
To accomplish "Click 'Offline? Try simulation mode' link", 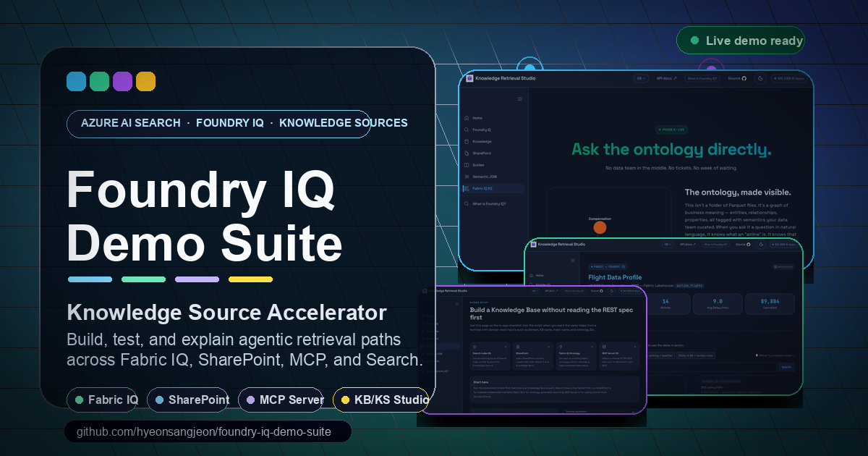I will pos(775,355).
